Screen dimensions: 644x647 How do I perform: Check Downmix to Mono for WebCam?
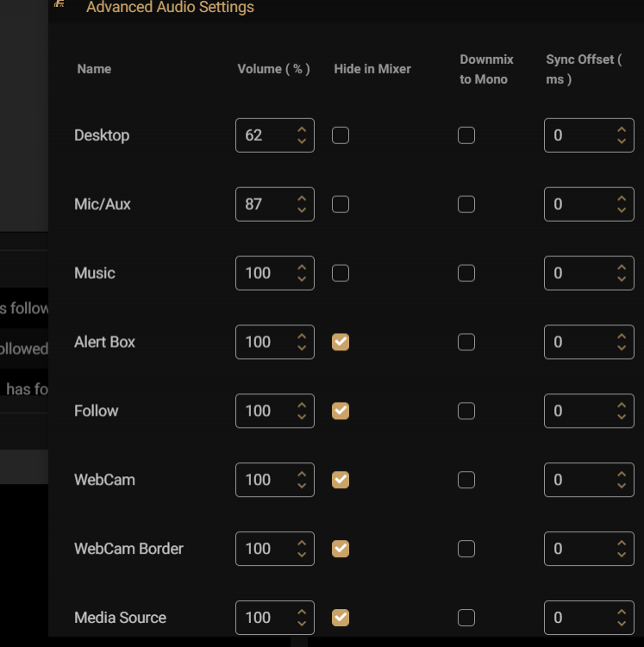click(466, 480)
